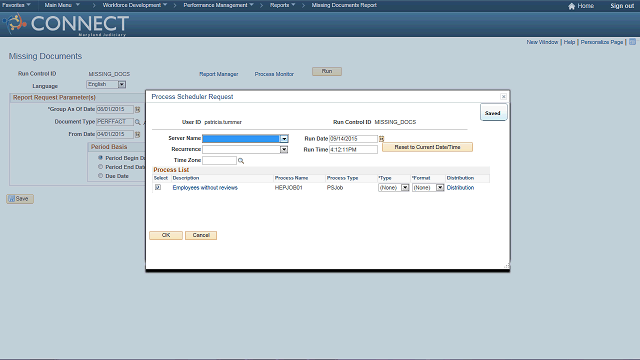Click the Home house icon

(x=571, y=6)
